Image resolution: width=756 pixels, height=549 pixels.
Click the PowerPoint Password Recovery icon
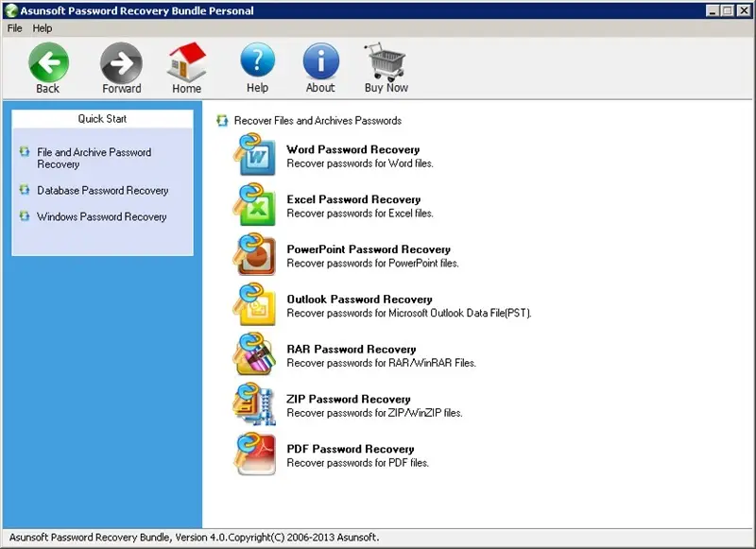coord(254,255)
